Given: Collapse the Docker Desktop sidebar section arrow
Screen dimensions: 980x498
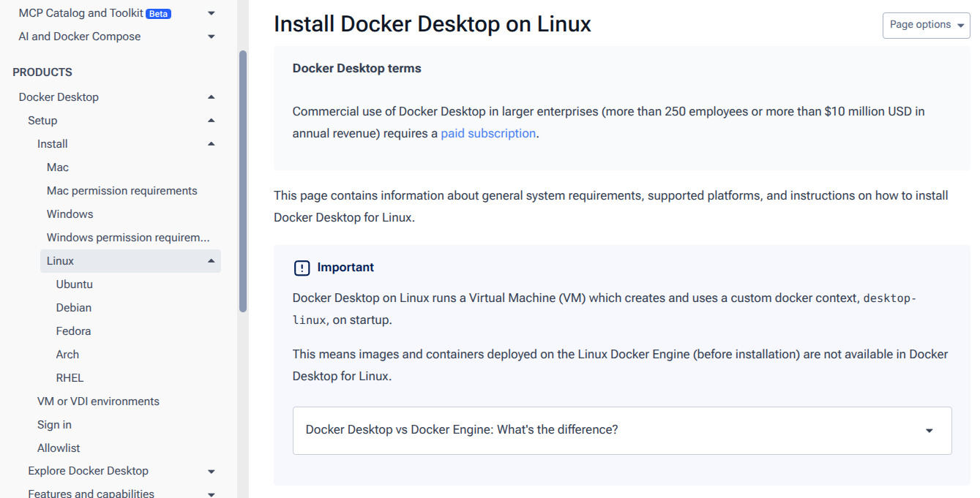Looking at the screenshot, I should tap(212, 97).
